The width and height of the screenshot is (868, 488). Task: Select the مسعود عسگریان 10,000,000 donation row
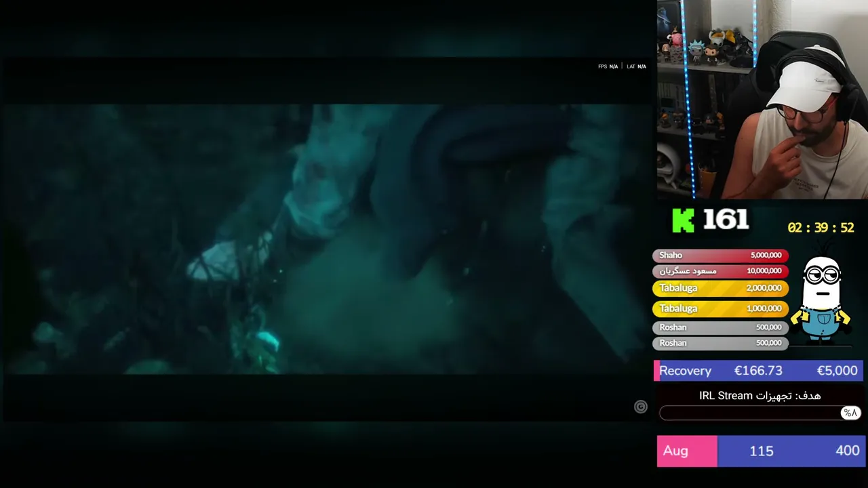pyautogui.click(x=720, y=271)
